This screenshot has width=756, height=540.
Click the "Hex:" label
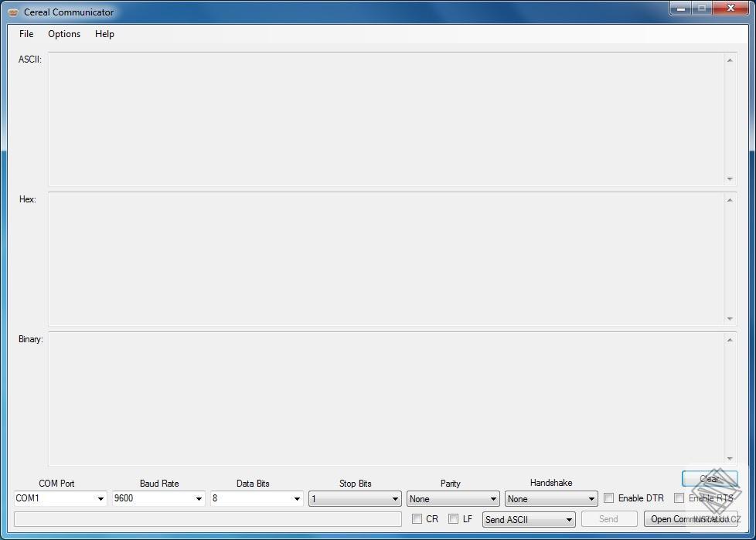[28, 199]
